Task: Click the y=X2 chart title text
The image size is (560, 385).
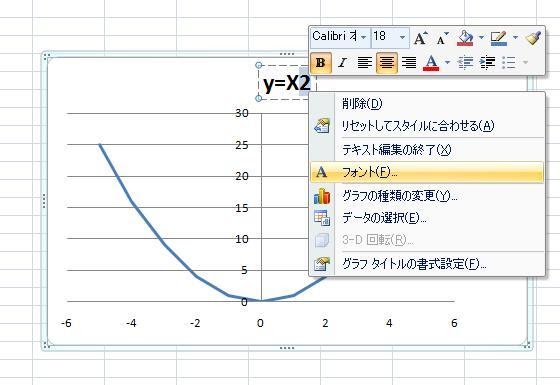Action: pyautogui.click(x=287, y=84)
